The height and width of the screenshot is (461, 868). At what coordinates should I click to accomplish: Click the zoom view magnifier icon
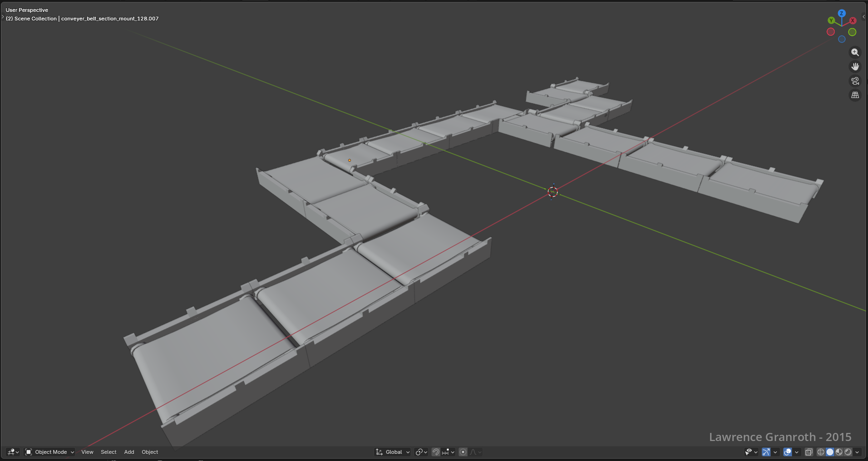855,52
